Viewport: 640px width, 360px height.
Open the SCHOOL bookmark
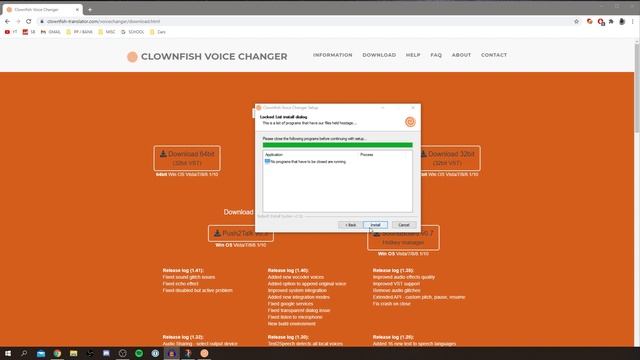point(133,32)
